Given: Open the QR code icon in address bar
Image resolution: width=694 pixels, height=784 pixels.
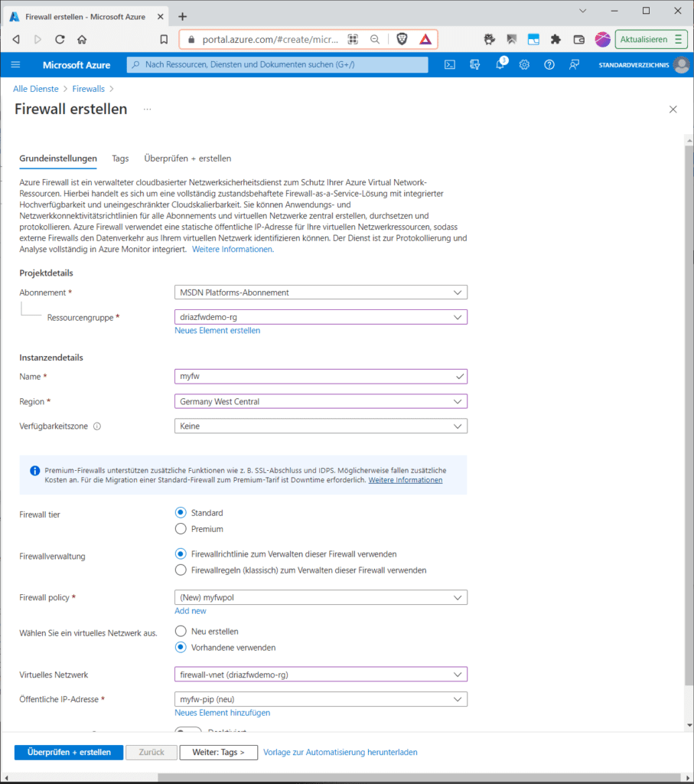Looking at the screenshot, I should 353,39.
